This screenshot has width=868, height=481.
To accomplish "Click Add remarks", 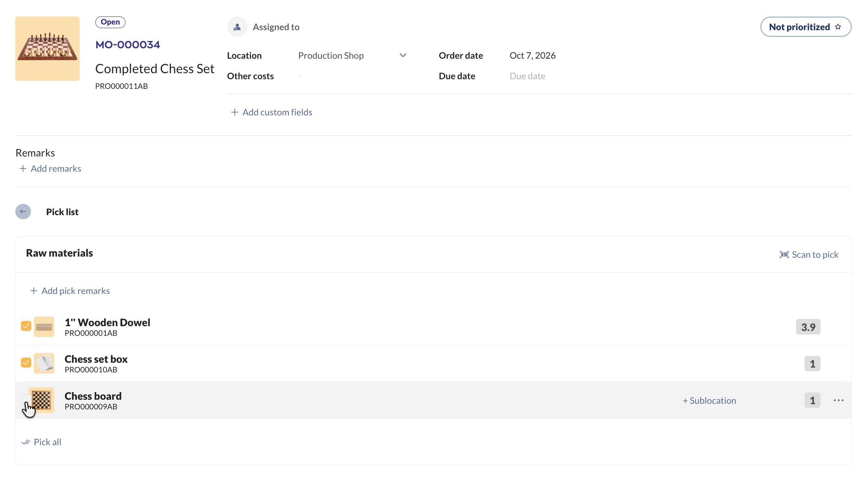I will (x=50, y=169).
